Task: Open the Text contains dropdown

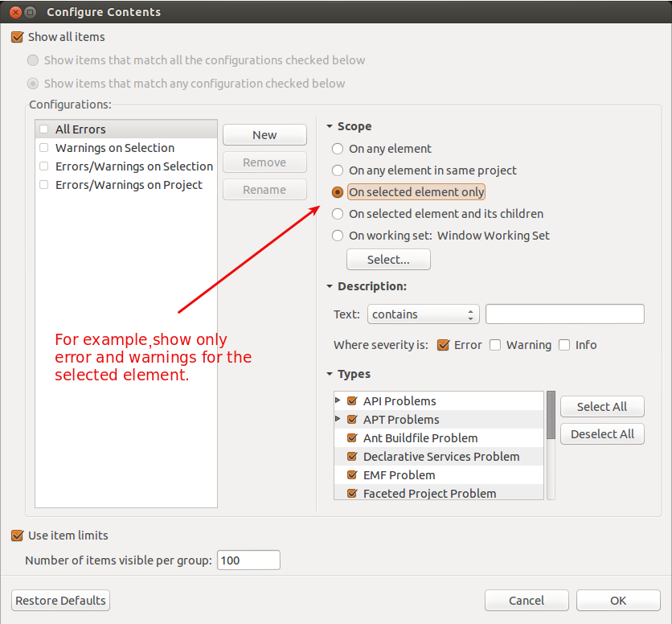Action: [x=423, y=314]
